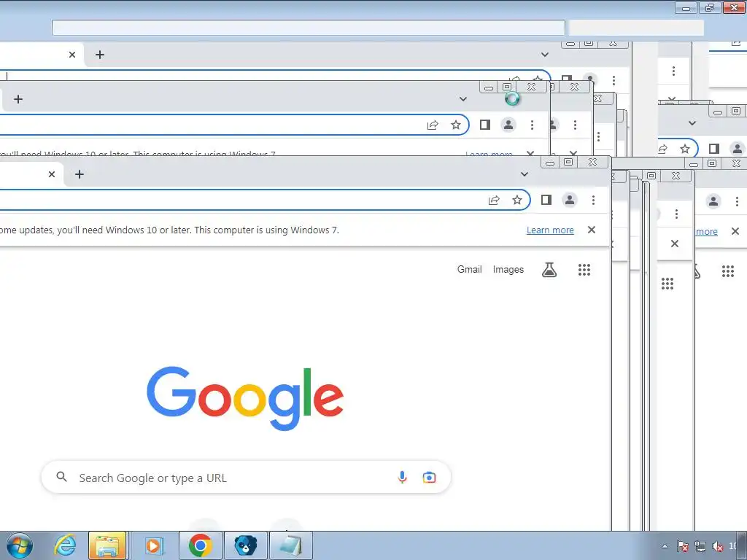Open the side panel in the front Google window
Image resolution: width=747 pixels, height=560 pixels.
click(x=546, y=200)
